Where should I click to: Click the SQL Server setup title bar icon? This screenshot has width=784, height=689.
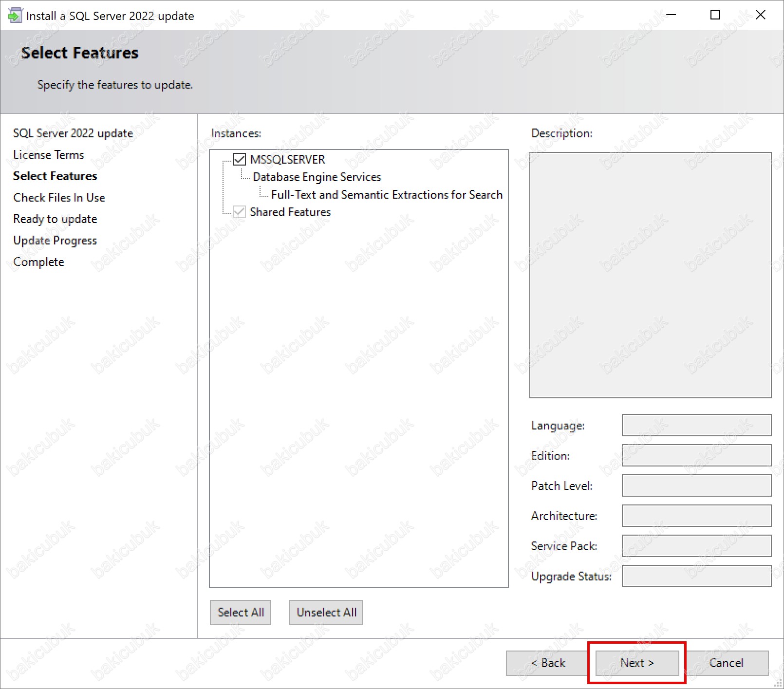(15, 16)
